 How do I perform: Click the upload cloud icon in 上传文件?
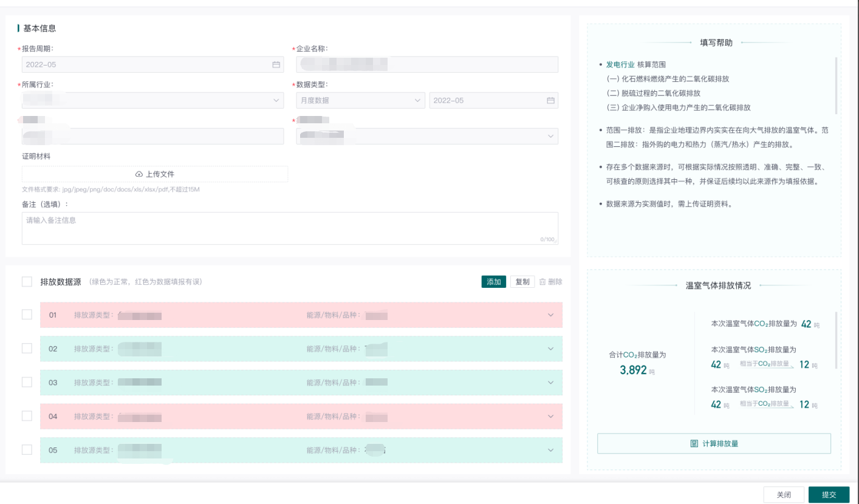(x=139, y=174)
